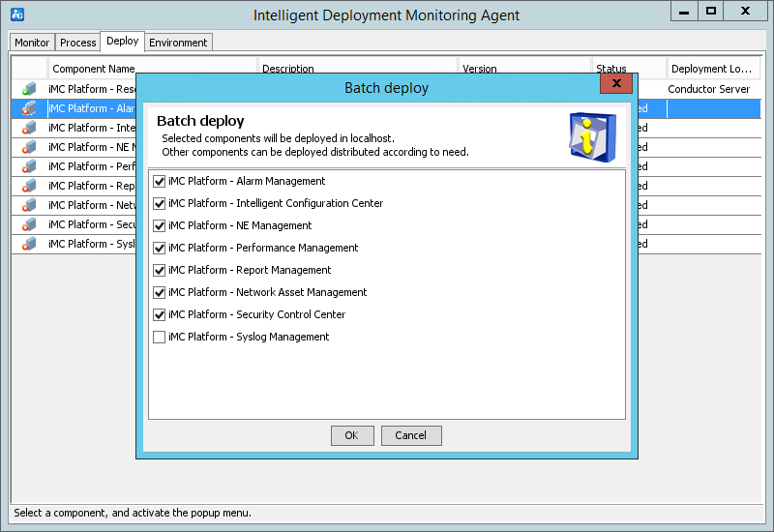This screenshot has width=774, height=532.
Task: Select the iMC Platform - Rep row text
Action: 92,186
